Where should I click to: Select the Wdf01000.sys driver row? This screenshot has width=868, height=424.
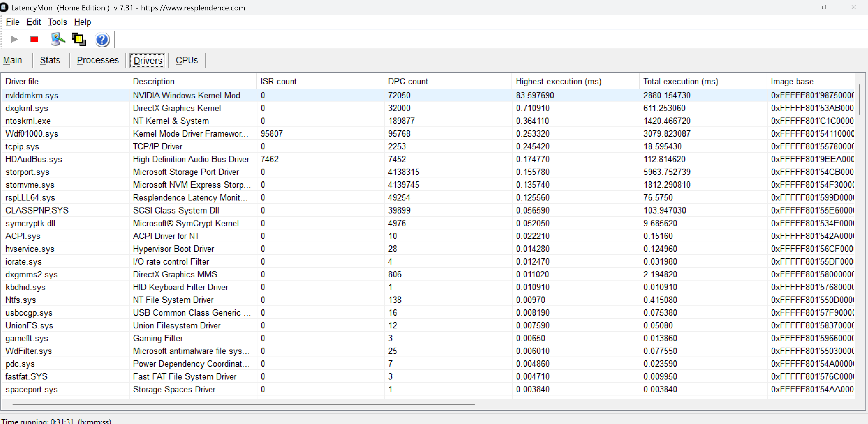32,134
